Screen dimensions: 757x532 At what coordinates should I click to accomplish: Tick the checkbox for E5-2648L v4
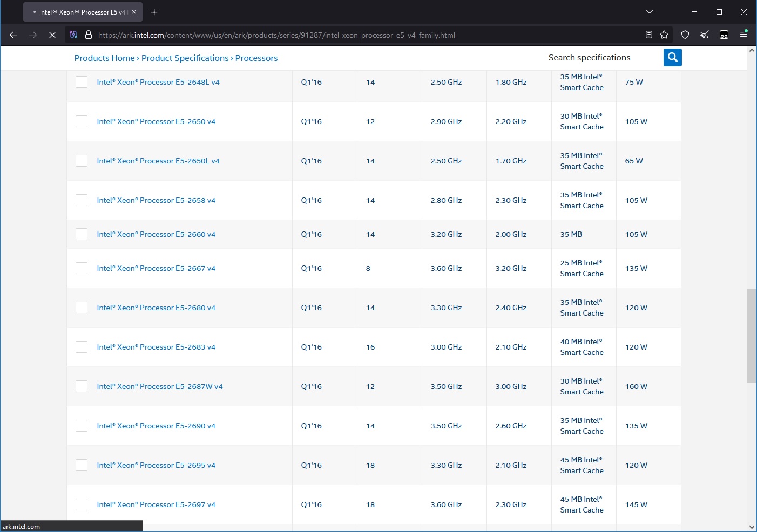coord(82,82)
